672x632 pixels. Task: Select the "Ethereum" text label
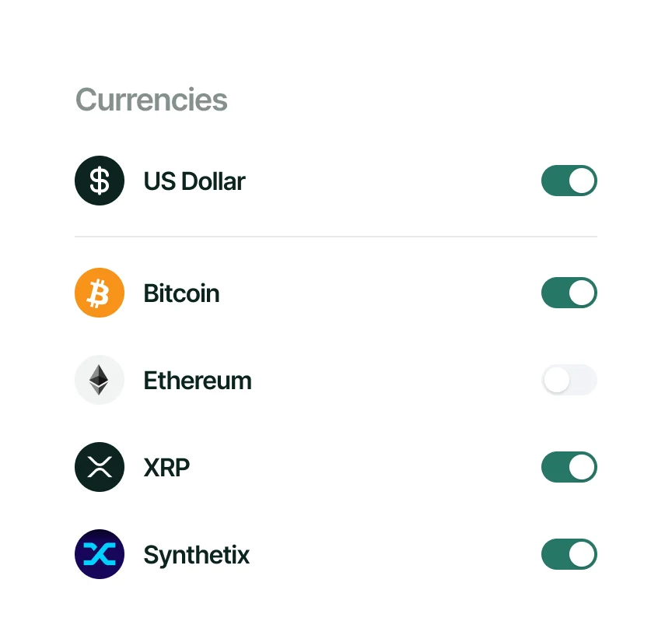198,381
